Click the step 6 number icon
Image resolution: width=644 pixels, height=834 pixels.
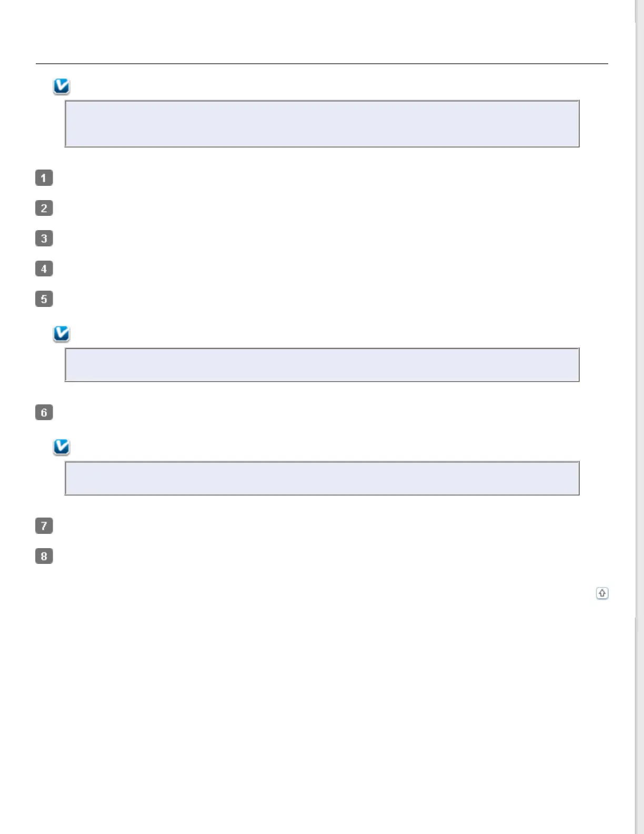(44, 412)
